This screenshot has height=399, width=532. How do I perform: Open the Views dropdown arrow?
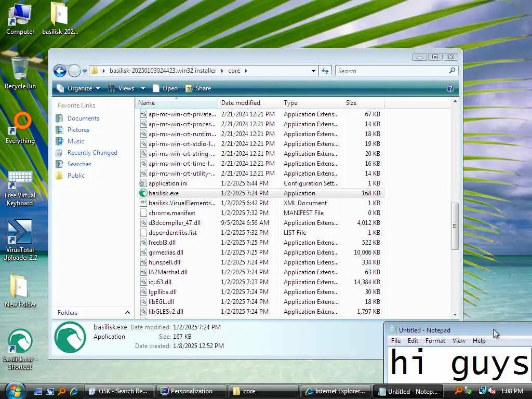[143, 88]
